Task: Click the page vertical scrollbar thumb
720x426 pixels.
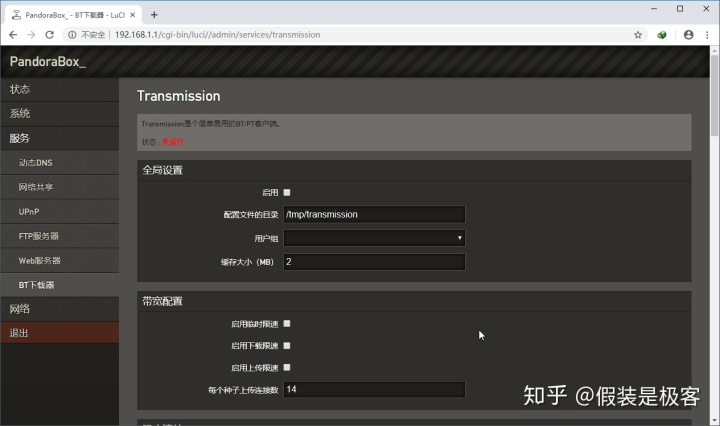Action: coord(714,95)
